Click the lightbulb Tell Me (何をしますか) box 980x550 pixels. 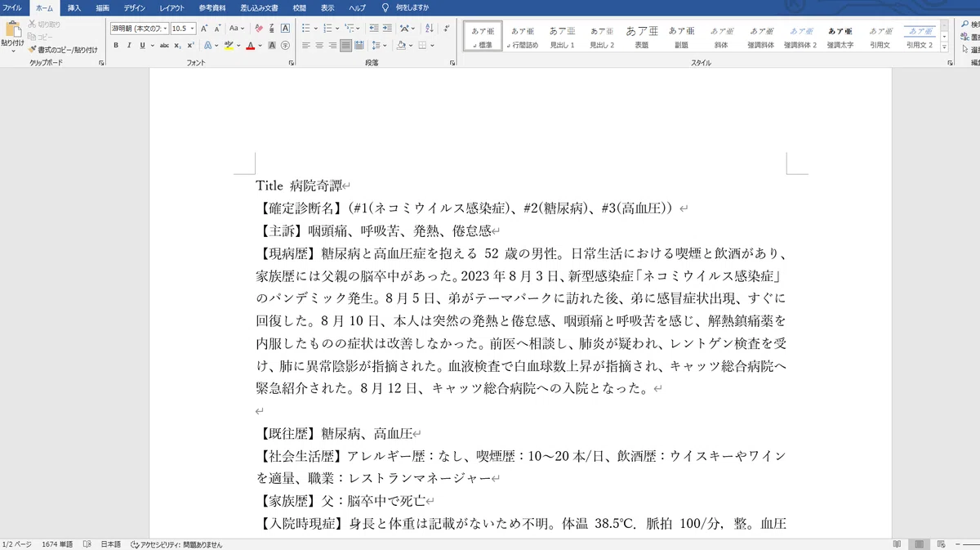[x=406, y=7]
